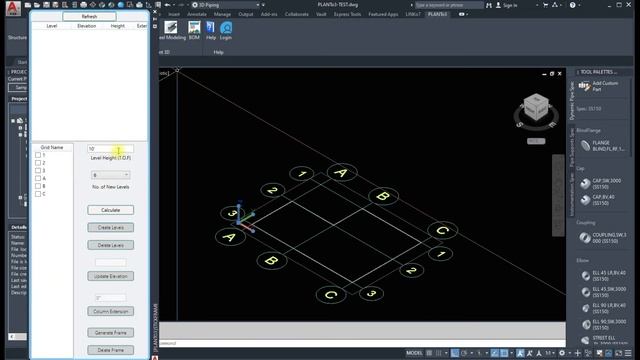Screen dimensions: 640x360
Task: Toggle the MODEL space button in status bar
Action: (414, 353)
